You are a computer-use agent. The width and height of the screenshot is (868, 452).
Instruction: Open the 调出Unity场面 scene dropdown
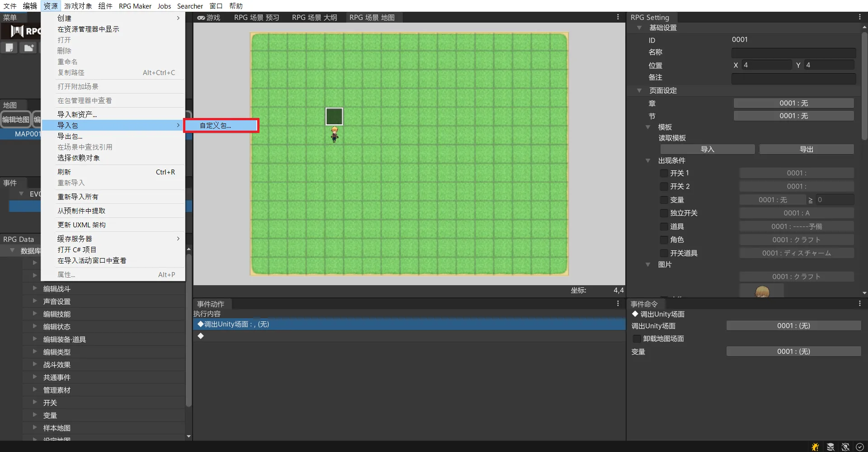point(793,326)
